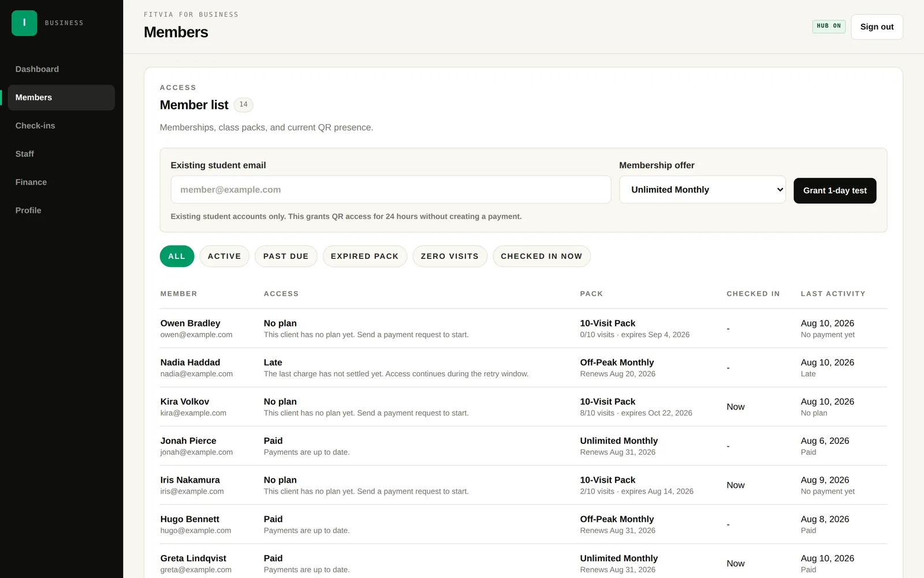This screenshot has height=578, width=924.
Task: Select member Nadia Haddad
Action: coord(191,362)
